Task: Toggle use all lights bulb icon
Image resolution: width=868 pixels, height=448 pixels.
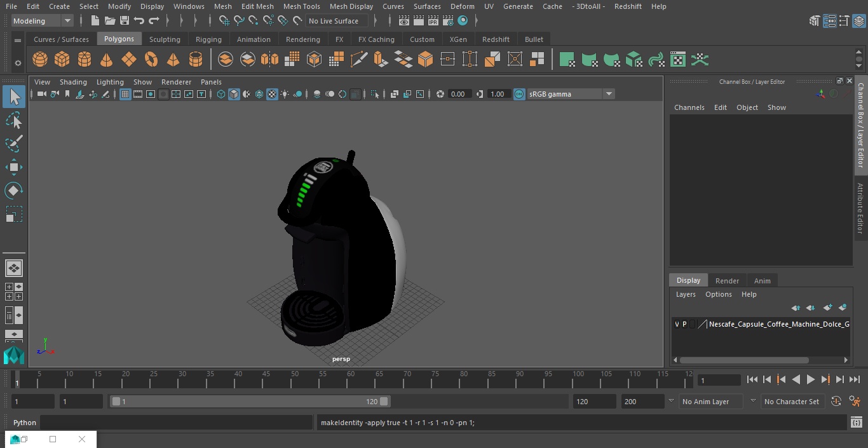Action: point(285,94)
